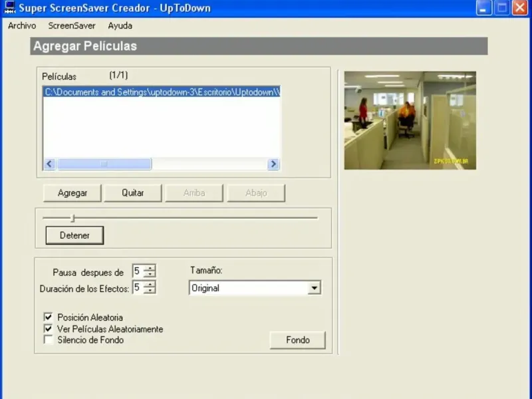Image resolution: width=532 pixels, height=399 pixels.
Task: Increase the Pausa despues de value
Action: tap(150, 268)
